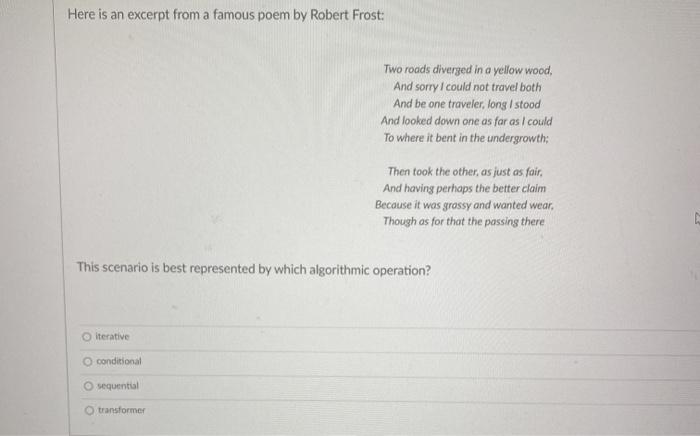Select the sequential radio button circle

[88, 386]
